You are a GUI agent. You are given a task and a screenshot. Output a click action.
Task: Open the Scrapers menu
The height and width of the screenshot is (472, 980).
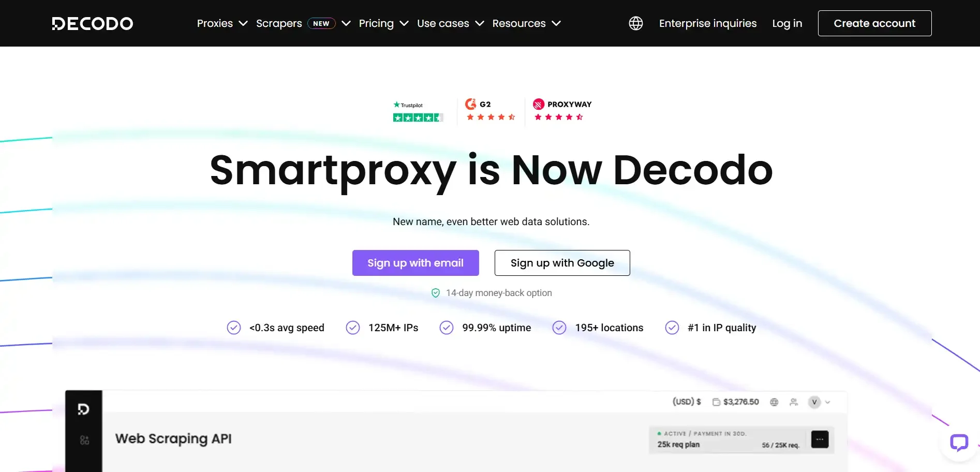tap(279, 23)
